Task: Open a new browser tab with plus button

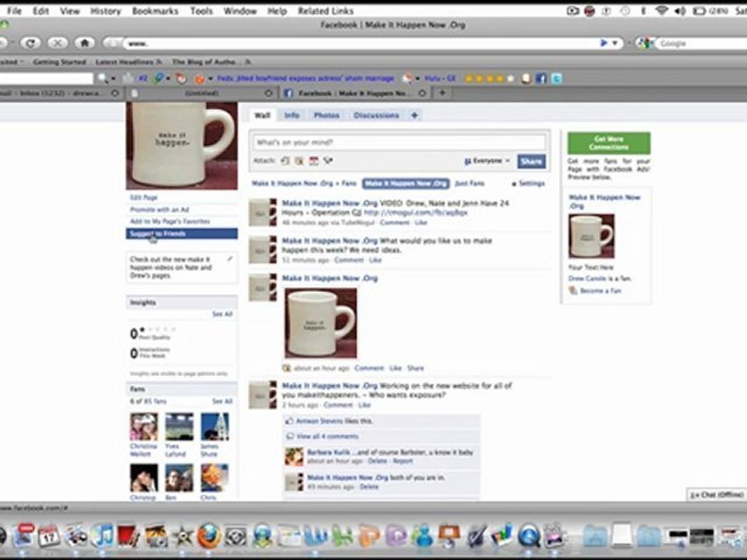Action: 442,93
